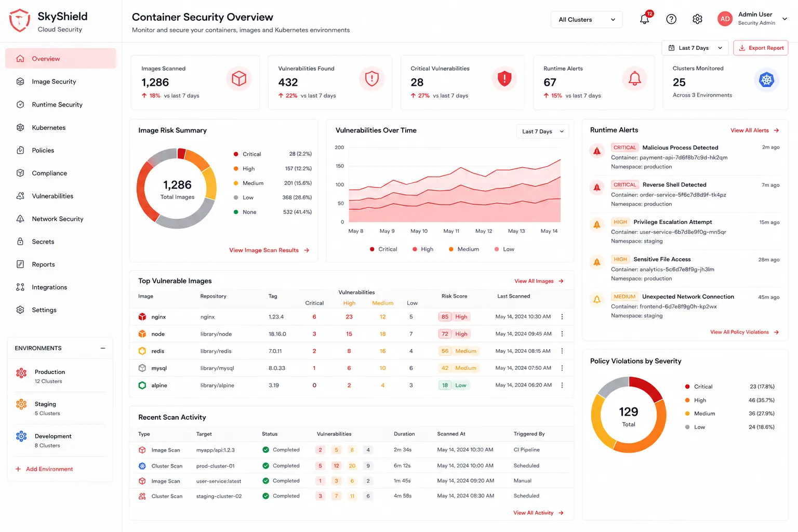Viewport: 798px width, 532px height.
Task: Click the Runtime Alerts bell icon card
Action: pyautogui.click(x=635, y=78)
